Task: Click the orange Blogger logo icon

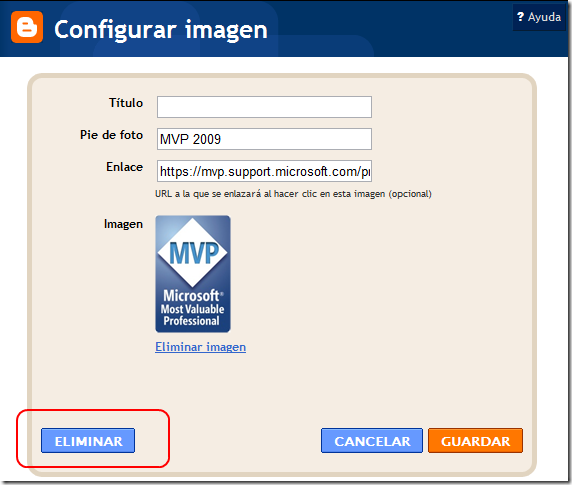Action: 27,27
